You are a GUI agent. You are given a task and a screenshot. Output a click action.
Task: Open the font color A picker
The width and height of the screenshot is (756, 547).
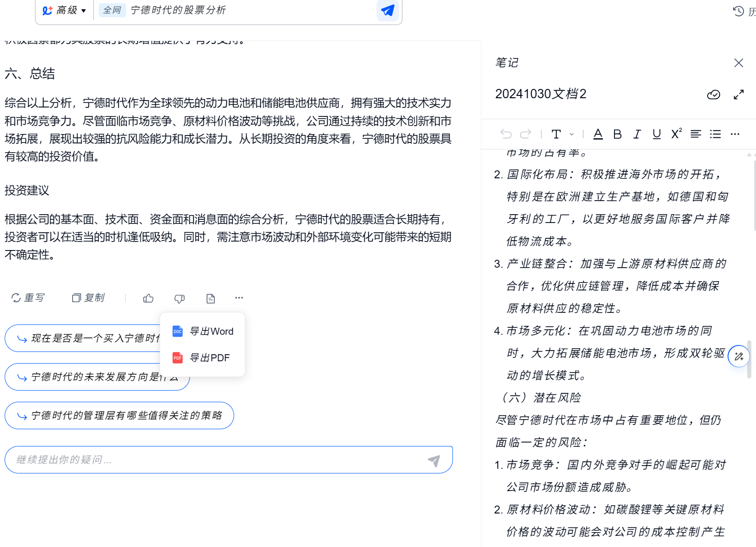[598, 134]
